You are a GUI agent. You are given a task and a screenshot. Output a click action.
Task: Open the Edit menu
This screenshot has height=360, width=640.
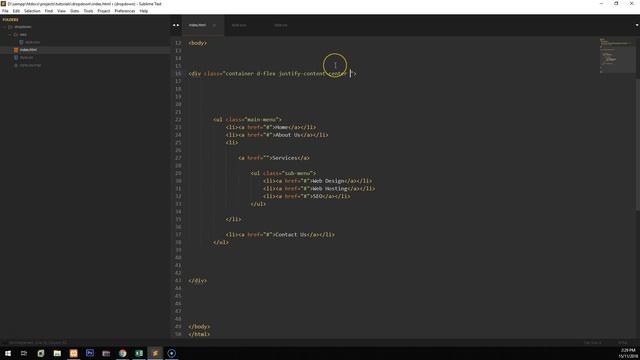(16, 11)
